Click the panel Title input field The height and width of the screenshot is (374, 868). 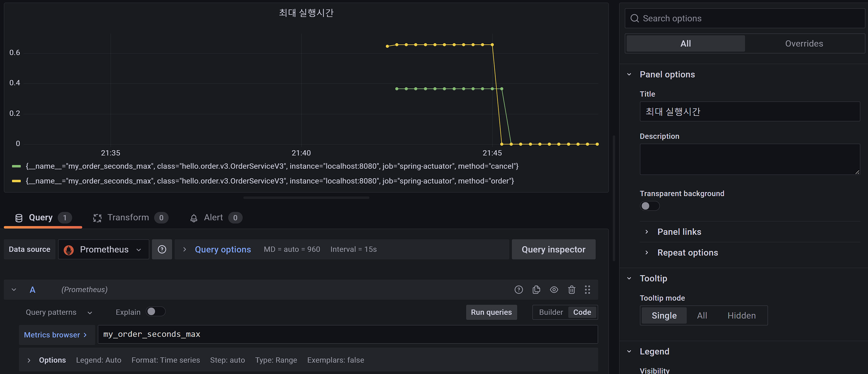pos(749,112)
